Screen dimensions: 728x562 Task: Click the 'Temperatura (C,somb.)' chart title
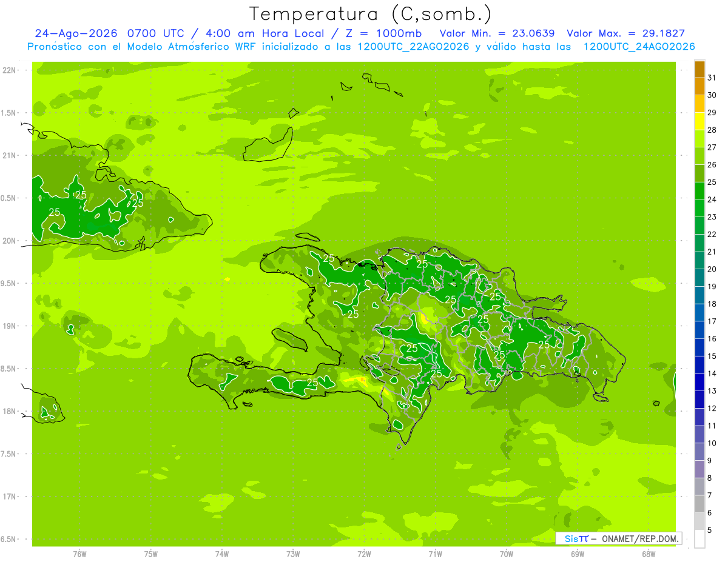click(x=370, y=13)
